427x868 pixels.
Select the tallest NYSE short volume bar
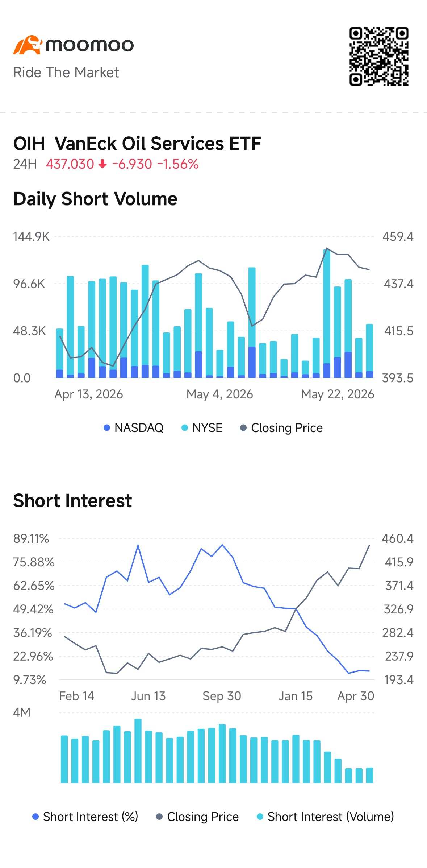tap(327, 313)
